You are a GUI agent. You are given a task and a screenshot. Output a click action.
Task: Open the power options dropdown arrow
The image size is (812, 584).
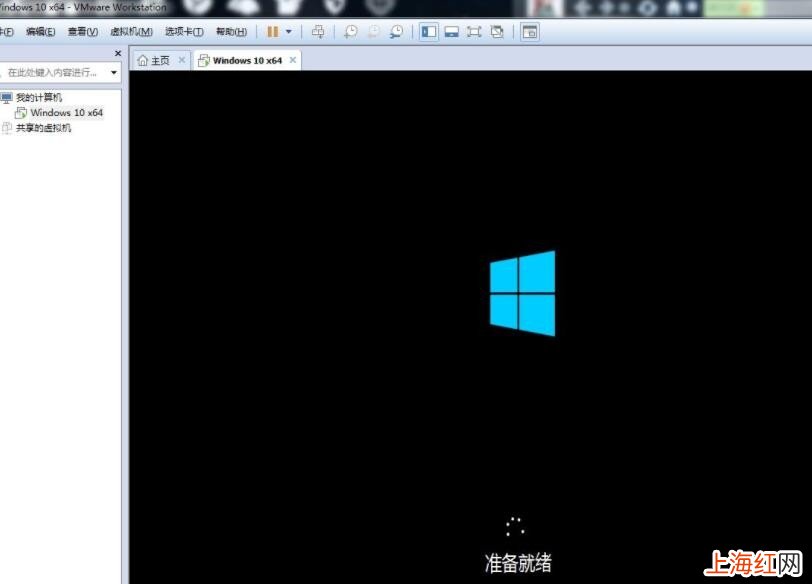[x=289, y=32]
